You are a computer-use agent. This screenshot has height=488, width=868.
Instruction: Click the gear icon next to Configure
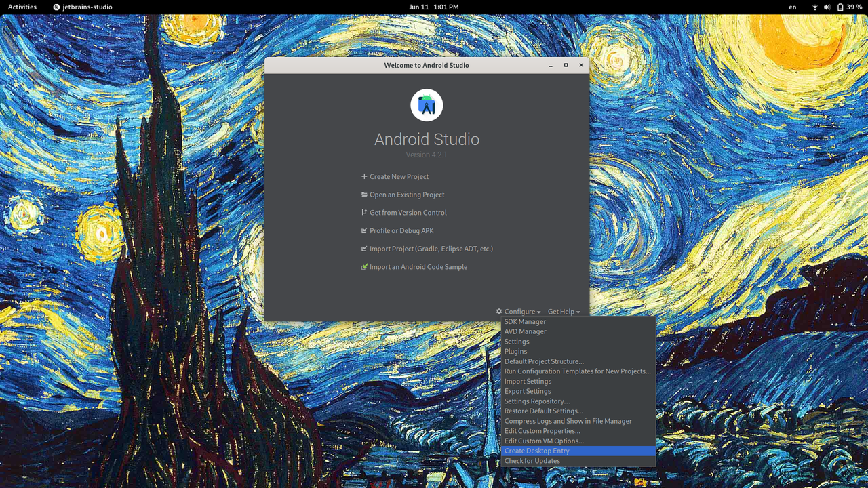click(x=499, y=312)
